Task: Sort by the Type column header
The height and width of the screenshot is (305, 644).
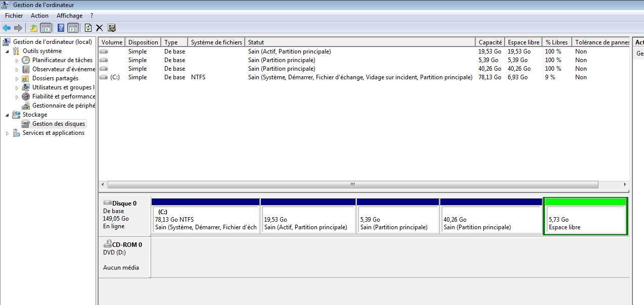Action: [x=174, y=42]
